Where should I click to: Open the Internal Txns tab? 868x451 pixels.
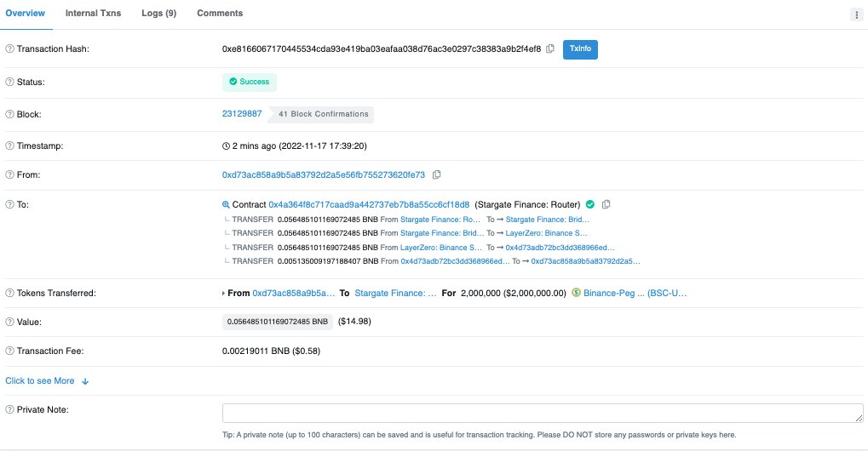point(93,14)
